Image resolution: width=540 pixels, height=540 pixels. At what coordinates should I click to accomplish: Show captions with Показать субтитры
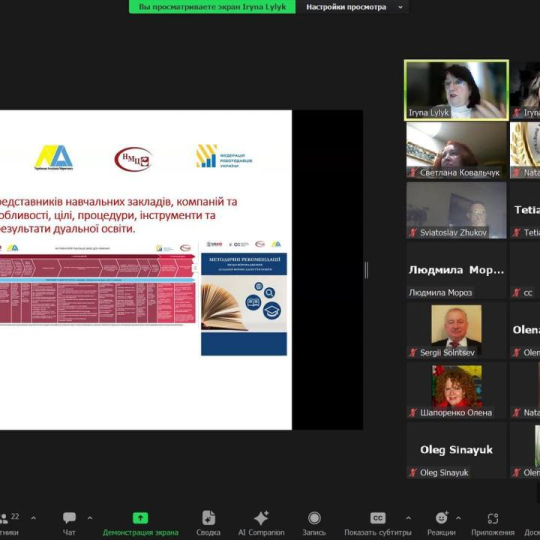(378, 524)
